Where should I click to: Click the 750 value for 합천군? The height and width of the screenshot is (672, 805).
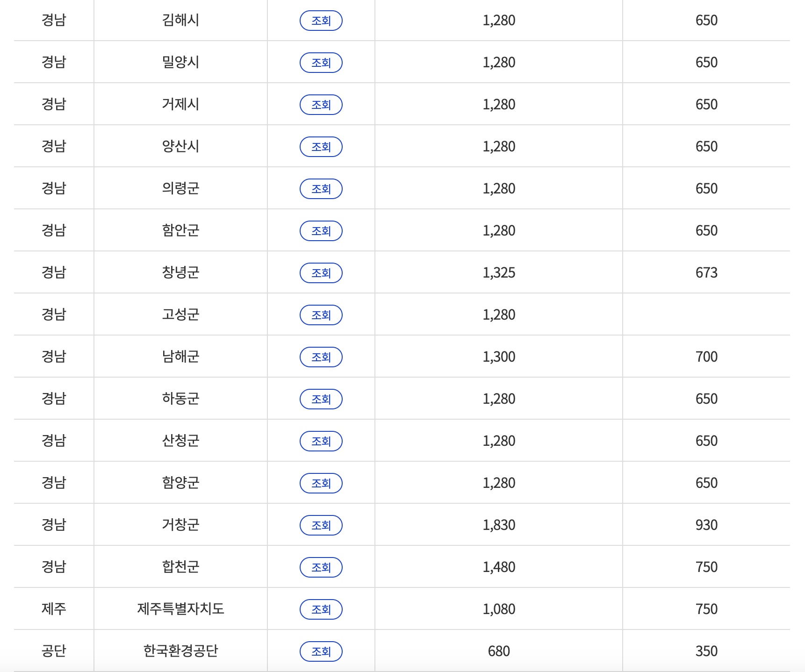(706, 567)
